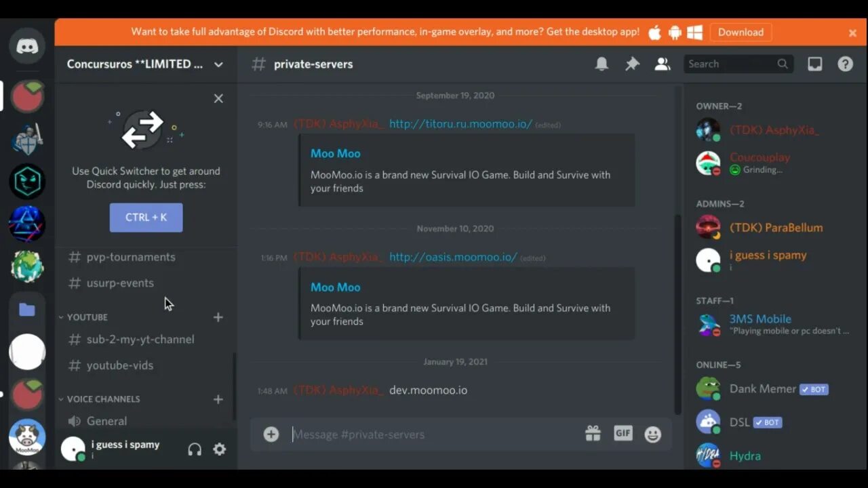868x488 pixels.
Task: Open the notification bell settings
Action: coord(601,64)
